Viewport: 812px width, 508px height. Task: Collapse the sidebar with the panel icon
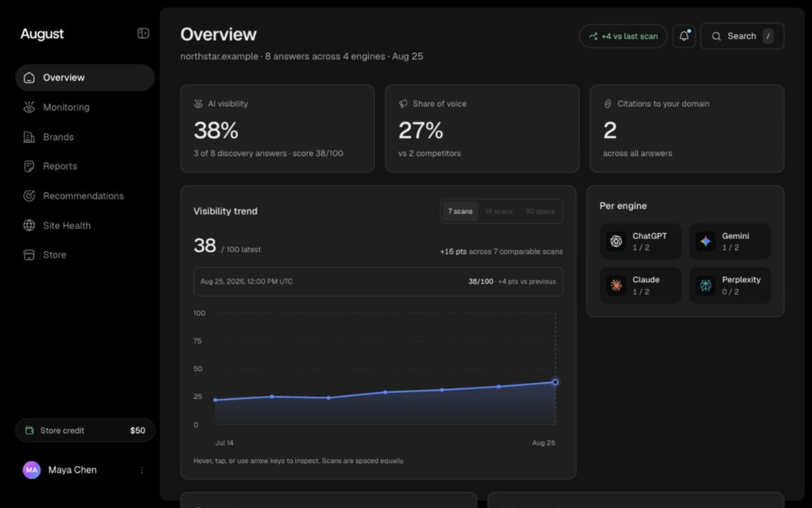pos(143,34)
